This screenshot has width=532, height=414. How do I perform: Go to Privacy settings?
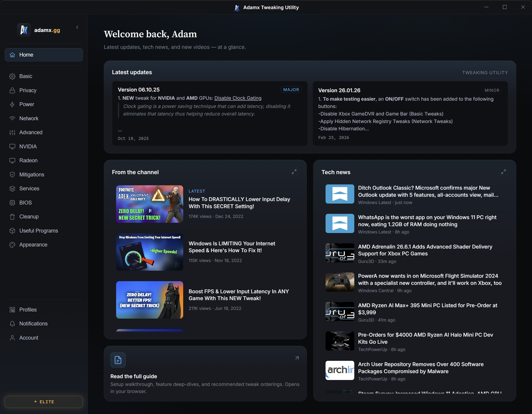pos(44,90)
